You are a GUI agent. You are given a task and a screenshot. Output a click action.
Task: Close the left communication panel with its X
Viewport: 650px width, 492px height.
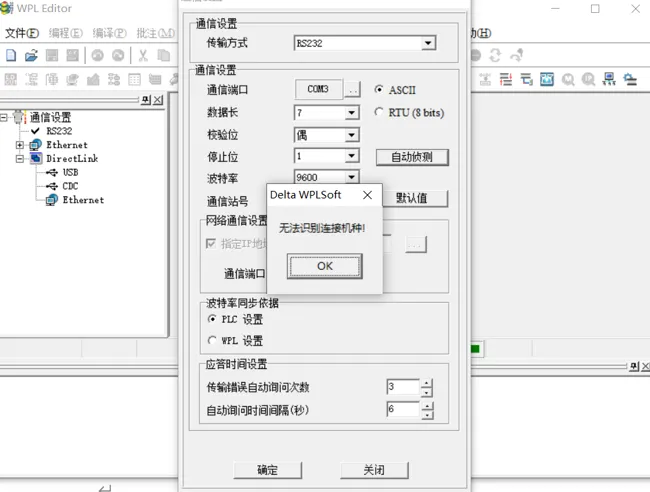(x=158, y=100)
